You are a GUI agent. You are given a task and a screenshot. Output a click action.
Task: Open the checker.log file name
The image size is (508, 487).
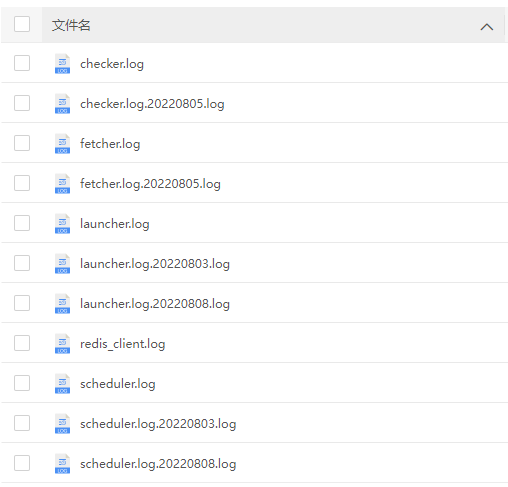pyautogui.click(x=112, y=64)
